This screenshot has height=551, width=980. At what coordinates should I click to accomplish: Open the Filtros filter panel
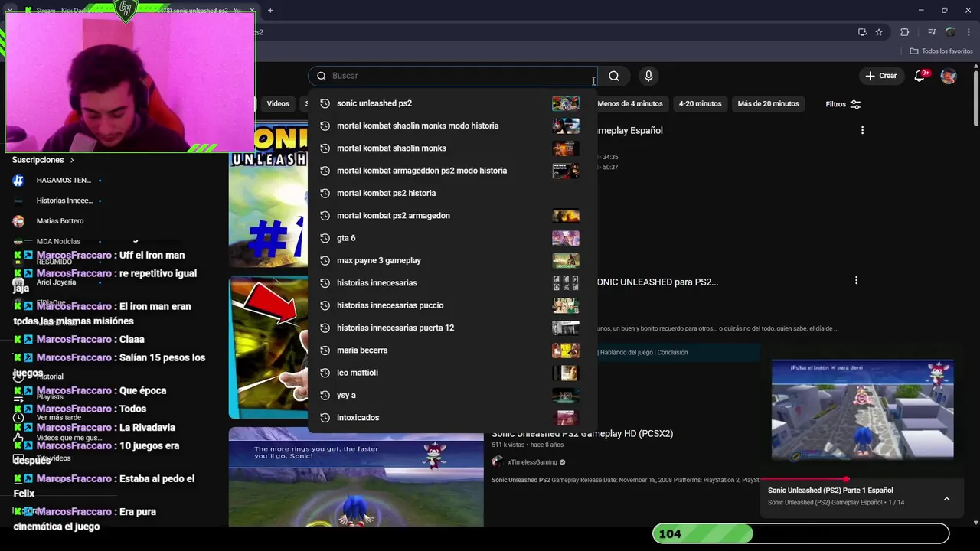click(x=843, y=104)
